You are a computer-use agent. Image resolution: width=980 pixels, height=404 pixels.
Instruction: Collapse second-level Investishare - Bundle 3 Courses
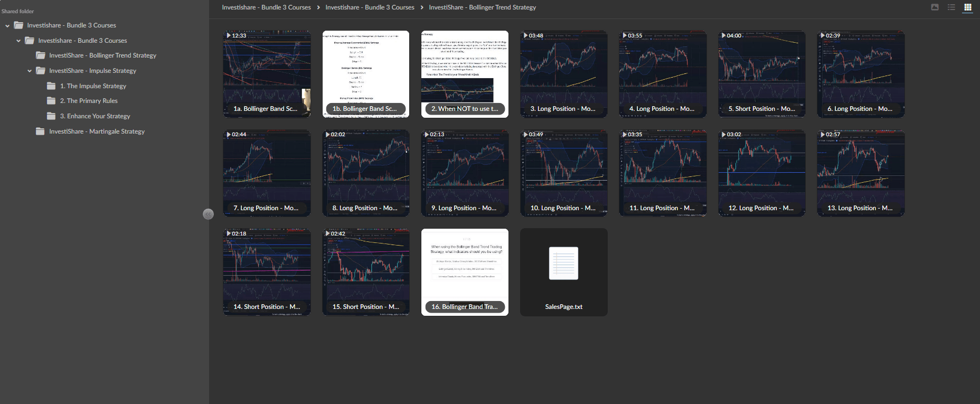point(18,41)
